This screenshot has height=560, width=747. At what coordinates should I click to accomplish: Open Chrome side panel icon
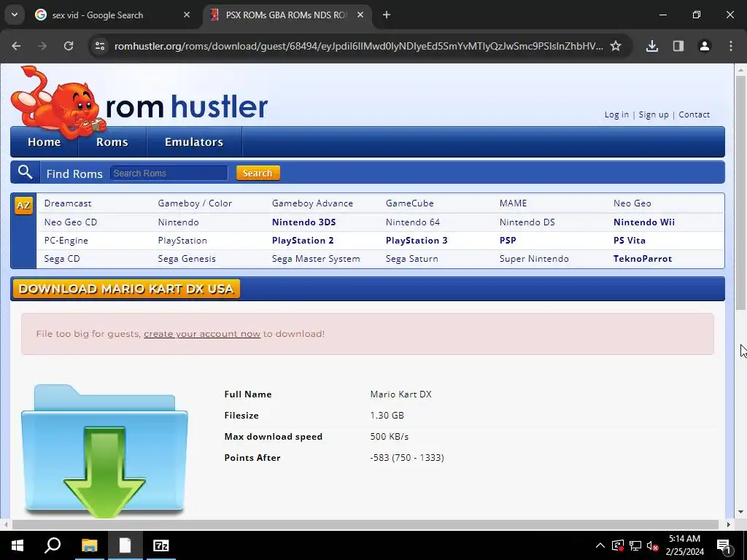[x=678, y=46]
